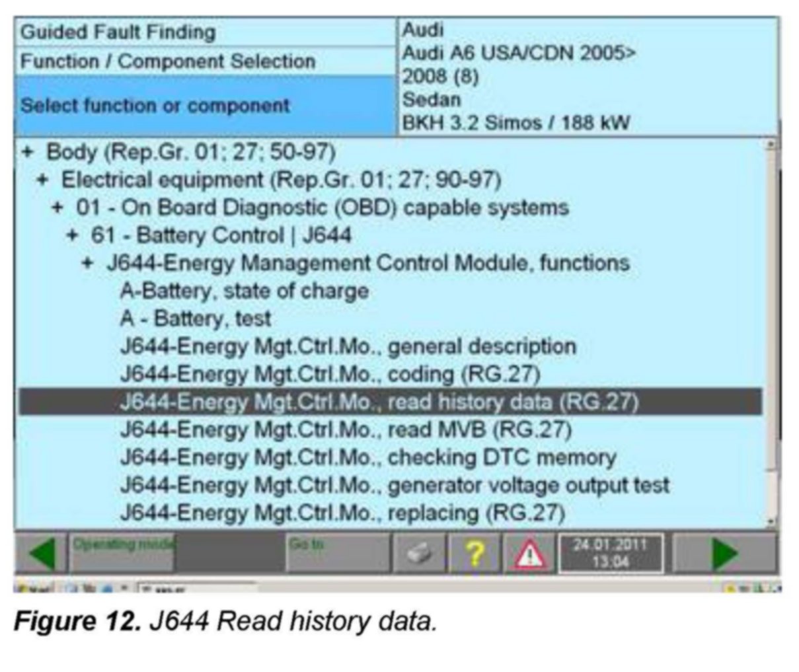
Task: Collapse the Electrical equipment tree node
Action: click(x=42, y=180)
